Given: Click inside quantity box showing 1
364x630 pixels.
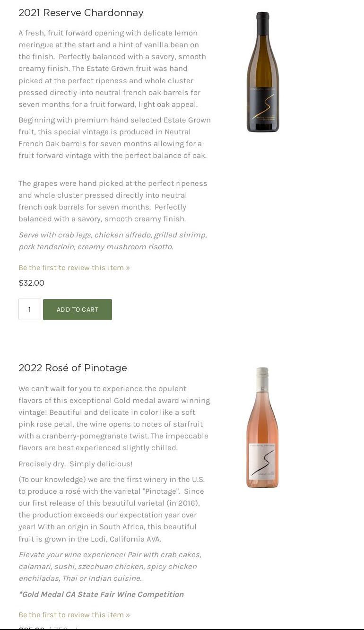Looking at the screenshot, I should (29, 309).
